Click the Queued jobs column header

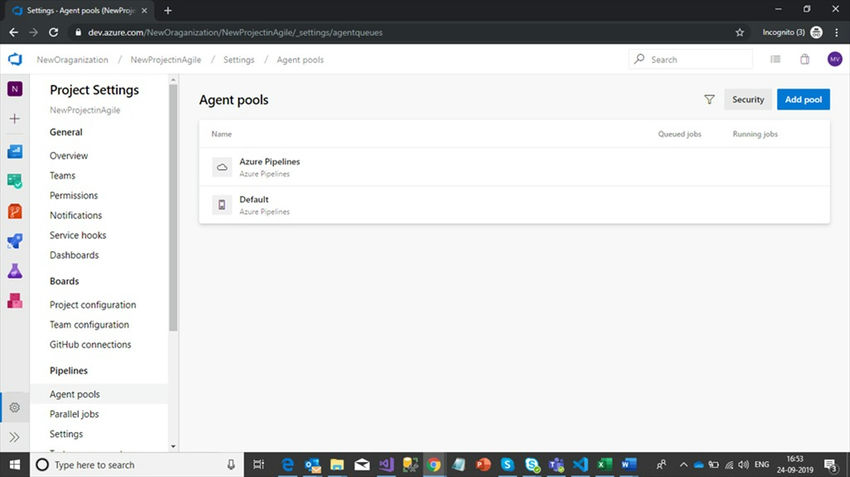tap(679, 134)
